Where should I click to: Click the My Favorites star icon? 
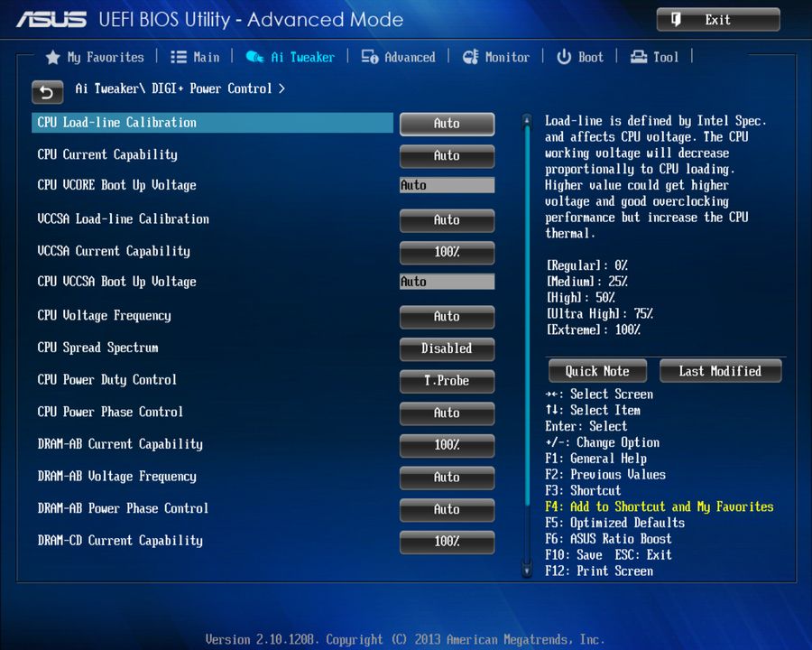pos(53,57)
